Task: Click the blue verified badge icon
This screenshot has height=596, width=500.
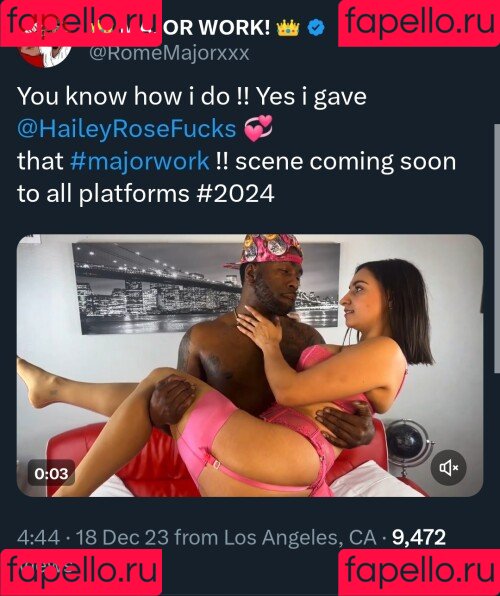Action: (x=316, y=28)
